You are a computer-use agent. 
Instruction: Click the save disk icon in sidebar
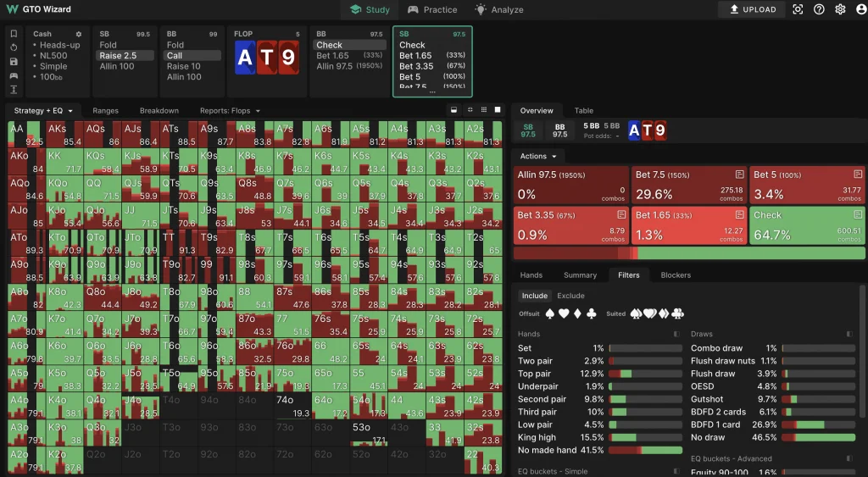click(x=14, y=62)
